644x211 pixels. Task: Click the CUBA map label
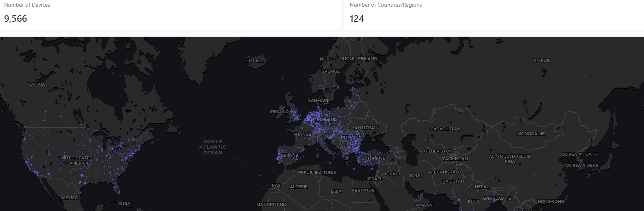tap(124, 204)
